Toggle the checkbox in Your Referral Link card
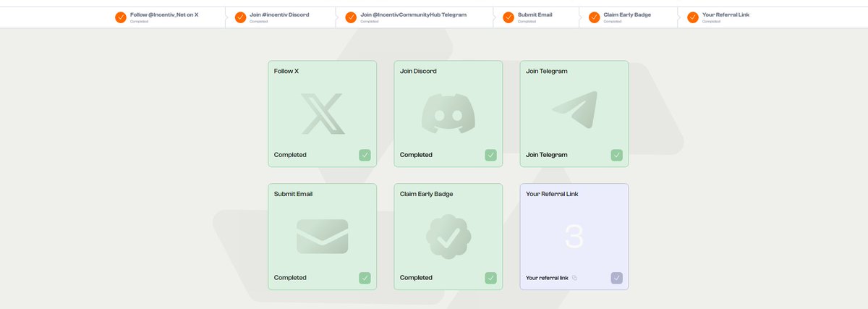Screen dimensions: 868x309 tap(616, 278)
